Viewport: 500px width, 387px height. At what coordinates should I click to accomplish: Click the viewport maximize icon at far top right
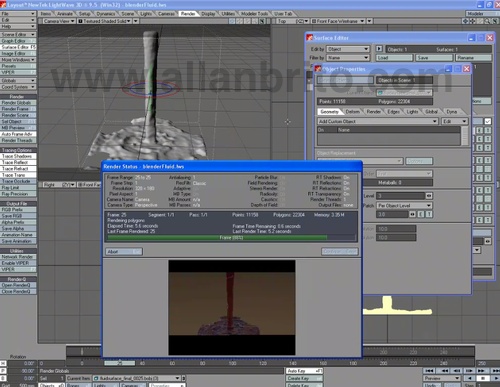click(494, 21)
